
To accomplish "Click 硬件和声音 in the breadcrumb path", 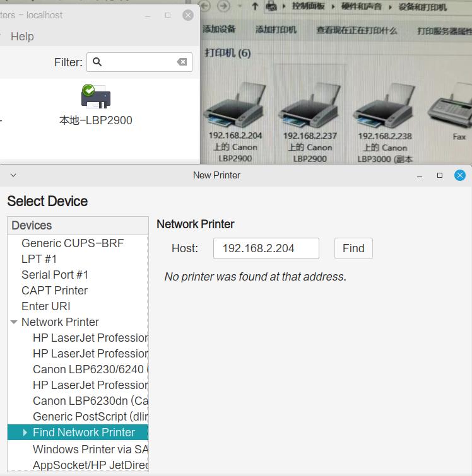I will coord(361,6).
